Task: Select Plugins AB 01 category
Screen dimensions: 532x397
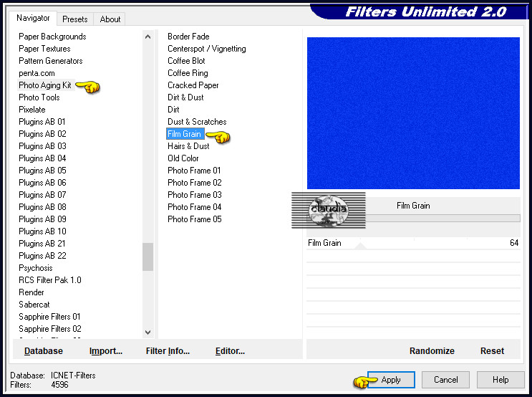Action: point(42,122)
